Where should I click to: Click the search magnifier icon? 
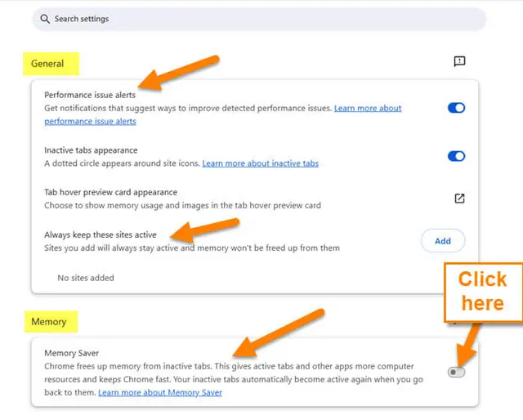(x=45, y=19)
